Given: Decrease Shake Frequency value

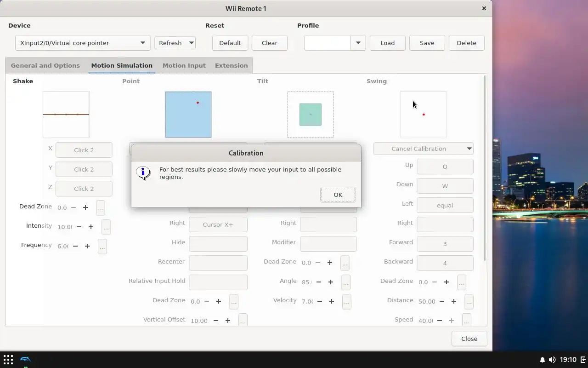Looking at the screenshot, I should pos(75,246).
